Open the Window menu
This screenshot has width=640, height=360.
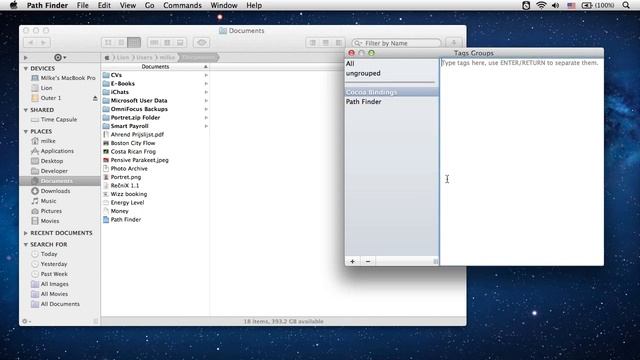tap(224, 5)
